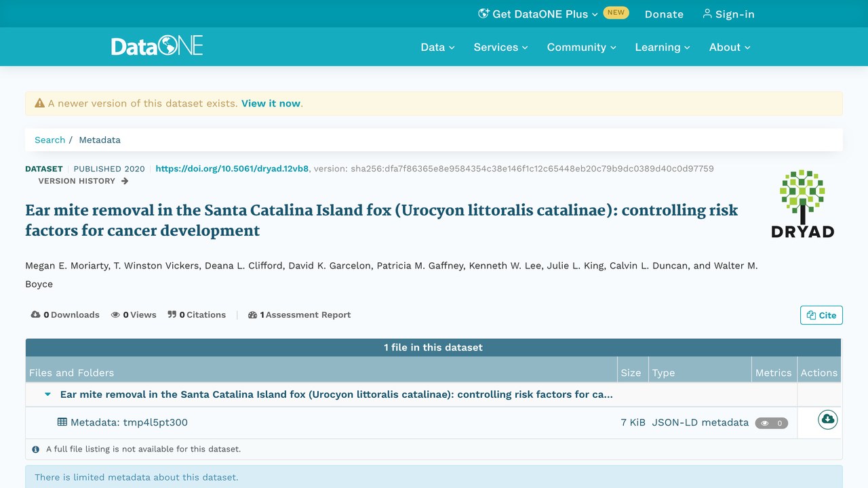Screen dimensions: 868x488
Task: Click the Metadata: tmp4l5pt300 file name
Action: tap(129, 422)
